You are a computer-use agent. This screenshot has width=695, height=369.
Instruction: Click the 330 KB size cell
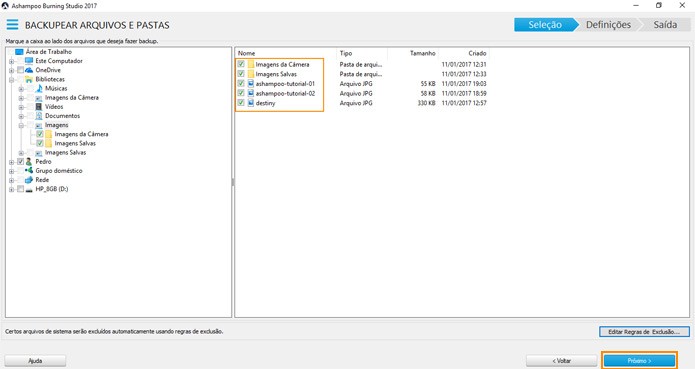click(x=426, y=103)
